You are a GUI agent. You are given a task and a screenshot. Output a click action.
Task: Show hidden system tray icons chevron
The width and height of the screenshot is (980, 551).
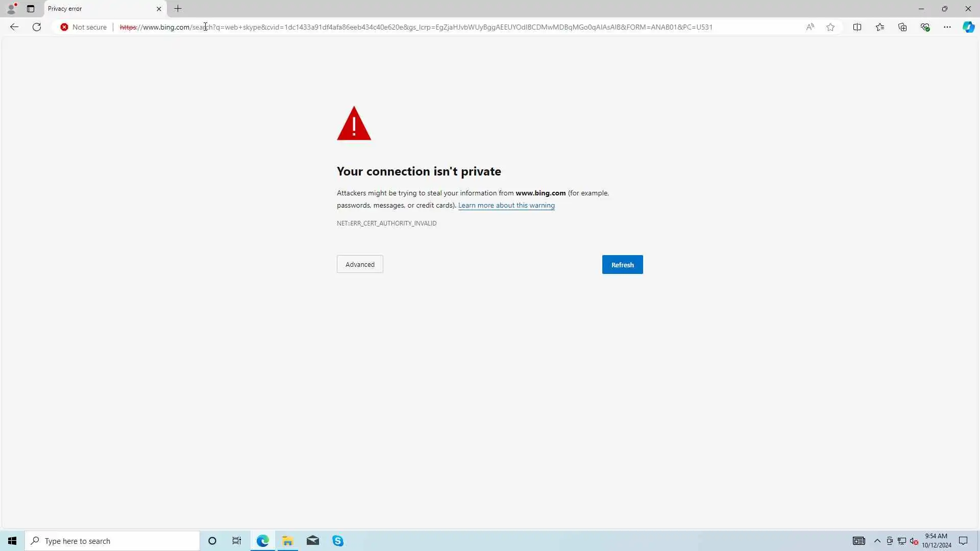[x=877, y=541]
